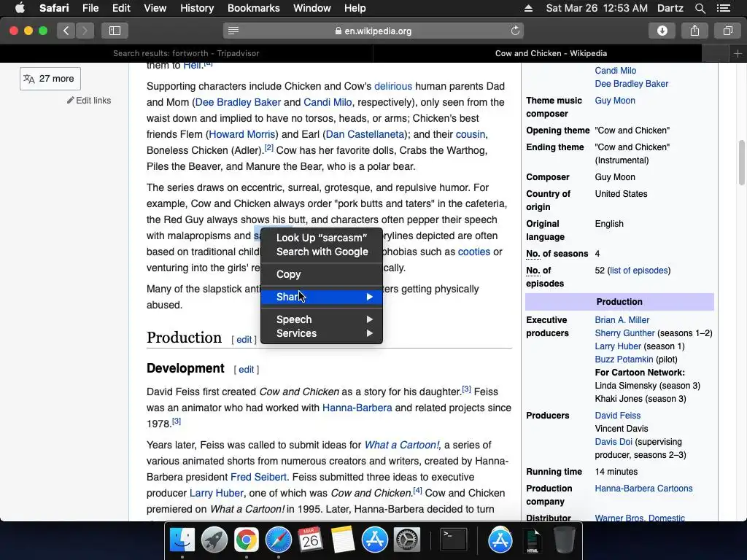Open the cousin link in the article

(x=471, y=134)
